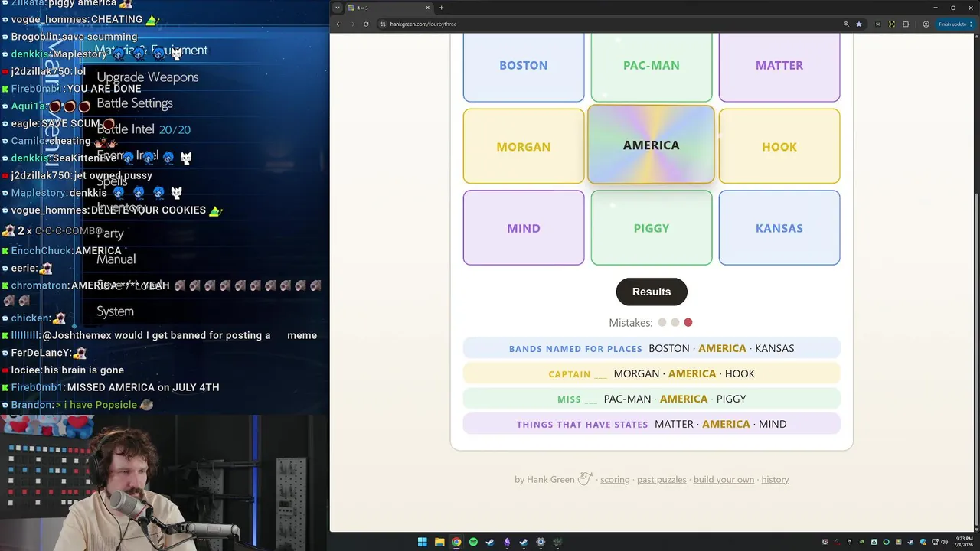Open the history link in footer
Viewport: 980px width, 551px height.
coord(775,480)
